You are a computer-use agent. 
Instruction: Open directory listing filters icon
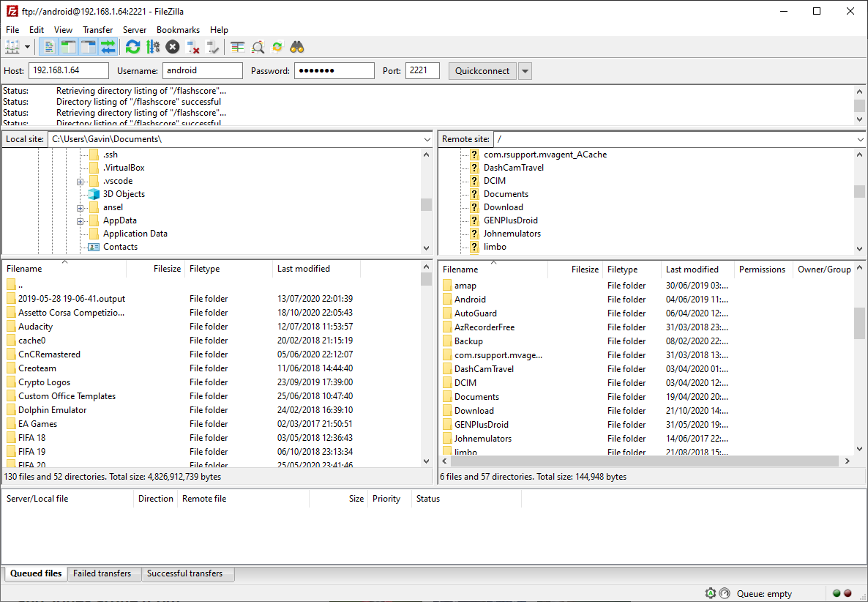[238, 48]
